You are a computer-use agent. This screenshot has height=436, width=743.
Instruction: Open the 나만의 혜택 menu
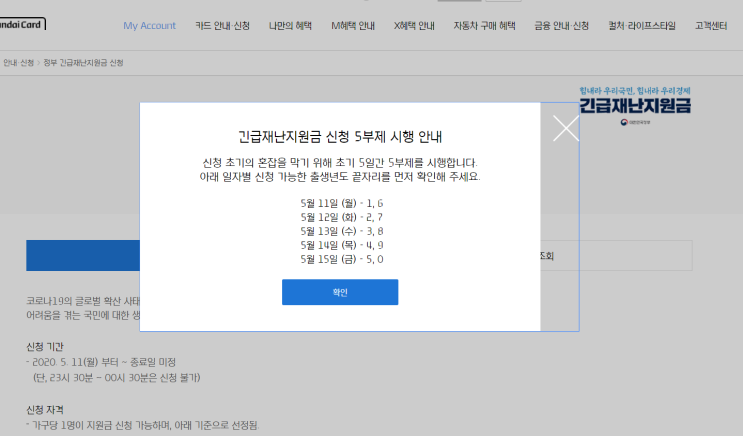tap(290, 26)
